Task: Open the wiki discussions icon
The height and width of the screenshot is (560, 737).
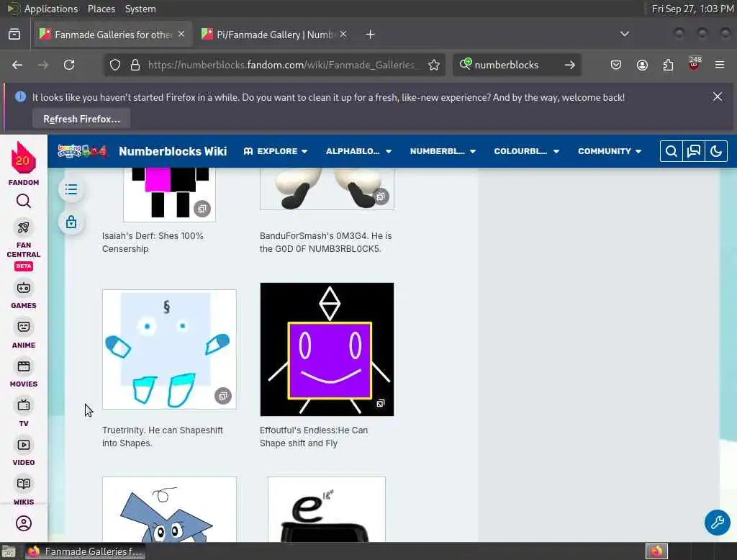Action: coord(694,151)
